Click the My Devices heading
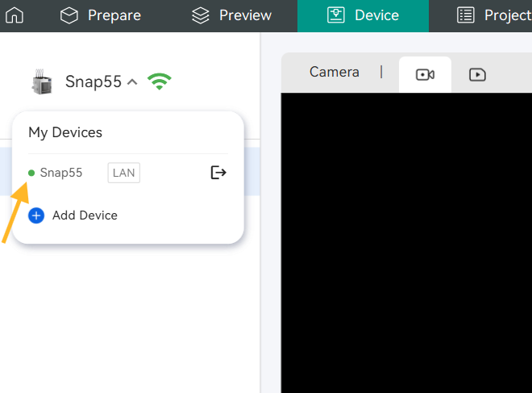 coord(65,132)
